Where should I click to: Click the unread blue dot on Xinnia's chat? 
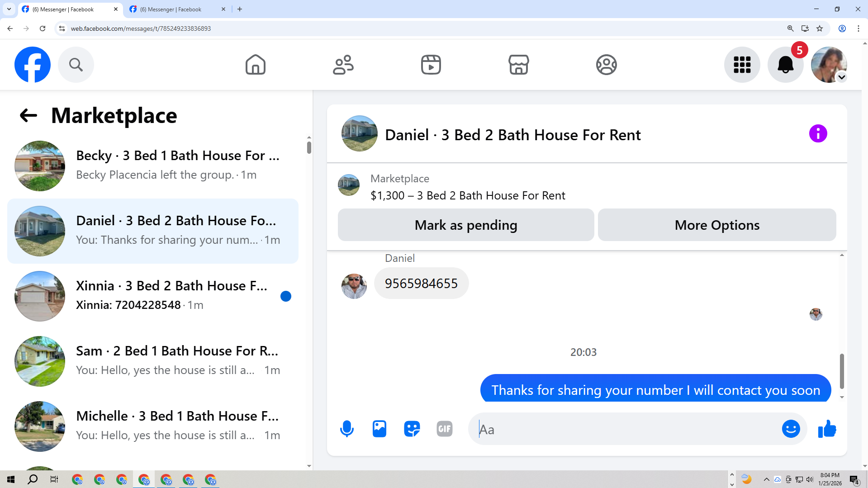click(x=286, y=296)
